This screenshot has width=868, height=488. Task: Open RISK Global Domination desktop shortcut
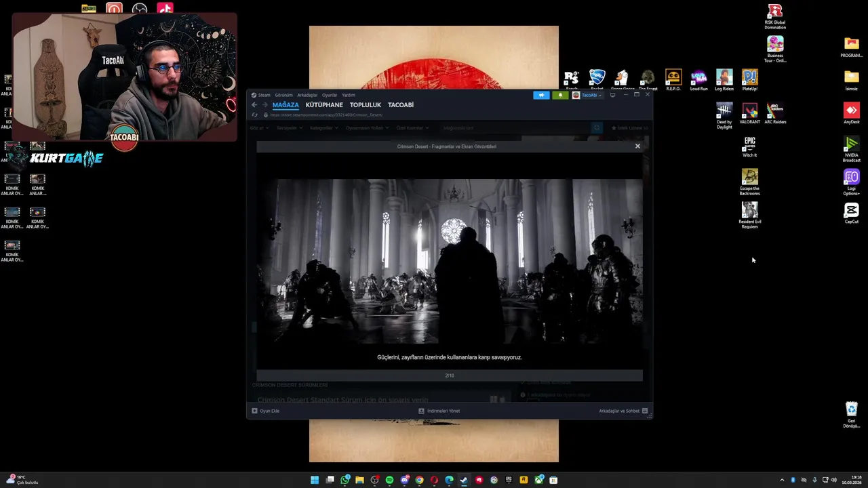click(775, 16)
